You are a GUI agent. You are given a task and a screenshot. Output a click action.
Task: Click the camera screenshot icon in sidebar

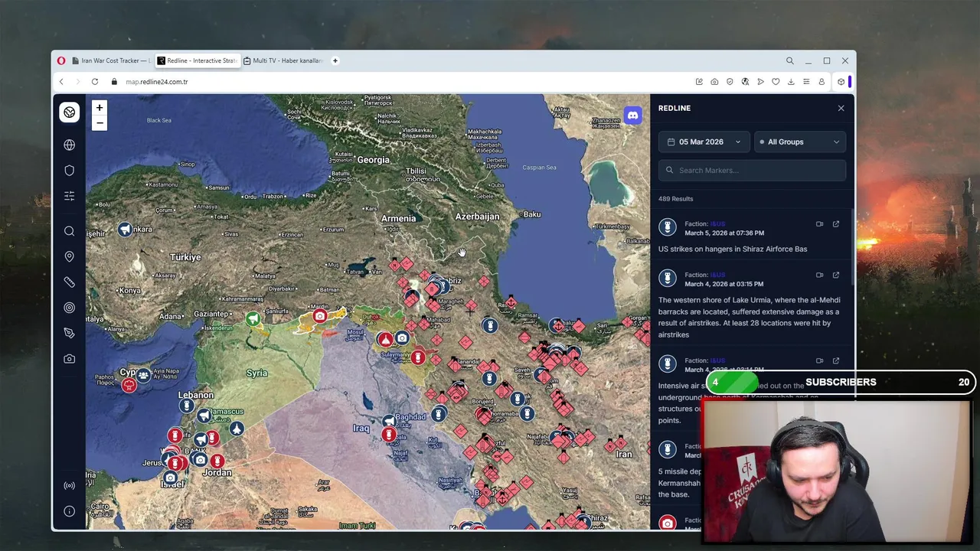pyautogui.click(x=69, y=359)
